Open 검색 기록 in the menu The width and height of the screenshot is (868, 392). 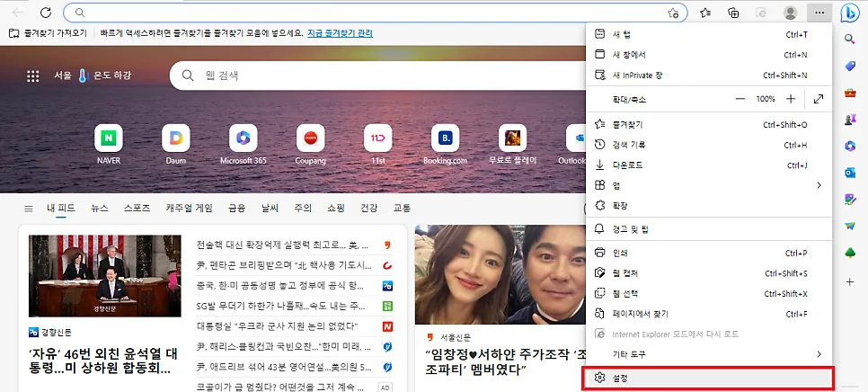(x=709, y=145)
